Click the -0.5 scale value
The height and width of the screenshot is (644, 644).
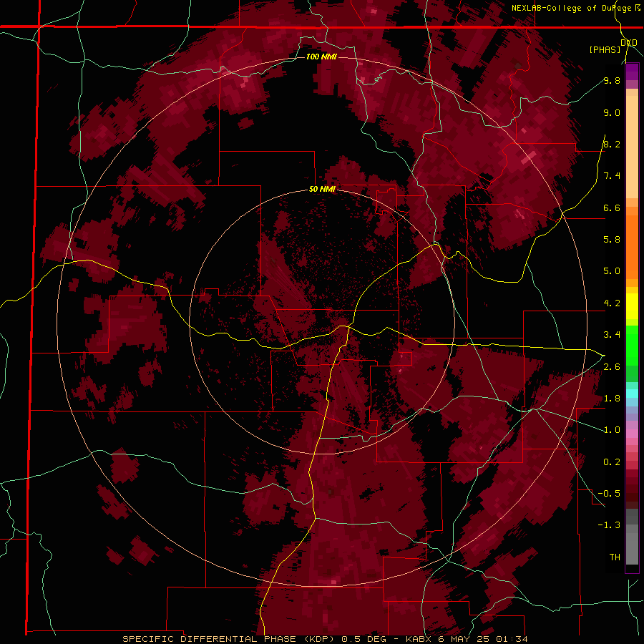(609, 493)
